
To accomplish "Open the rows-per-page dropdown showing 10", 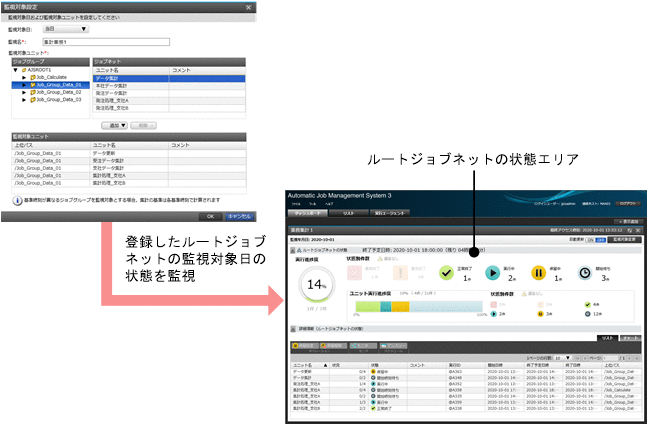I will coord(562,358).
